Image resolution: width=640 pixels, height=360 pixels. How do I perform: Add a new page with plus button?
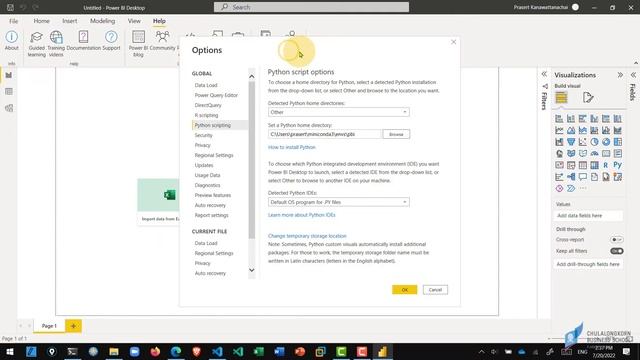pyautogui.click(x=73, y=326)
